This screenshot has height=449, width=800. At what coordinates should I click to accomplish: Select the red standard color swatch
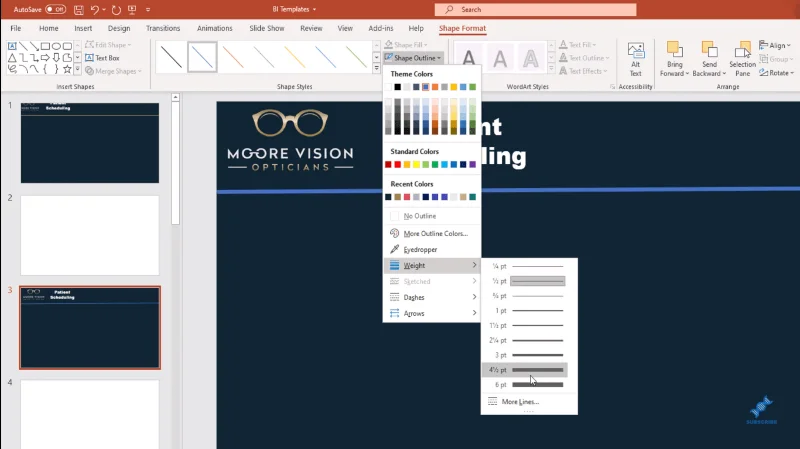click(x=397, y=164)
